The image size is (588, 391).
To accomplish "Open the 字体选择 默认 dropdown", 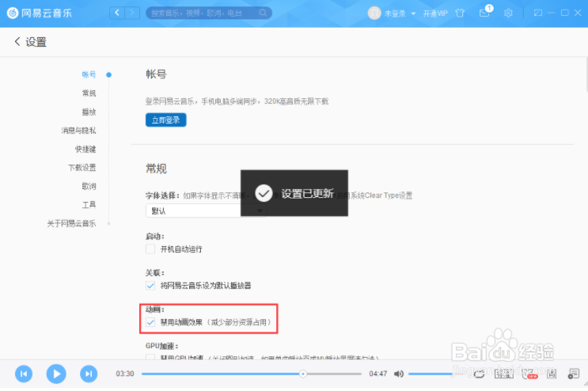I will 206,211.
